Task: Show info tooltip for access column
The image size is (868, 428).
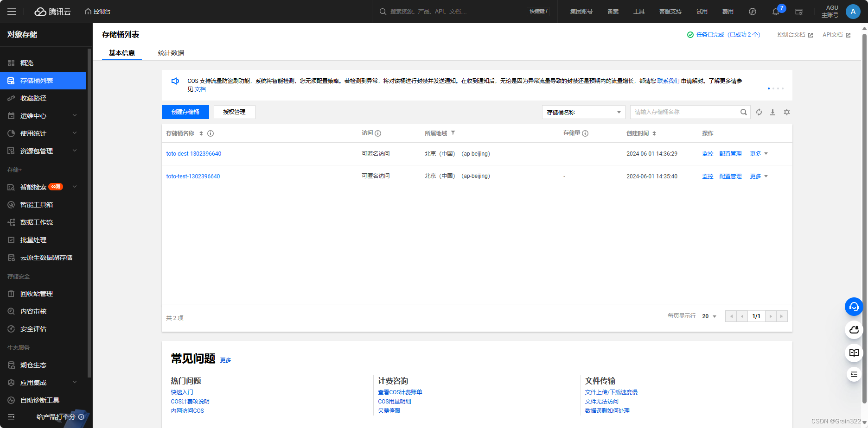Action: tap(378, 133)
